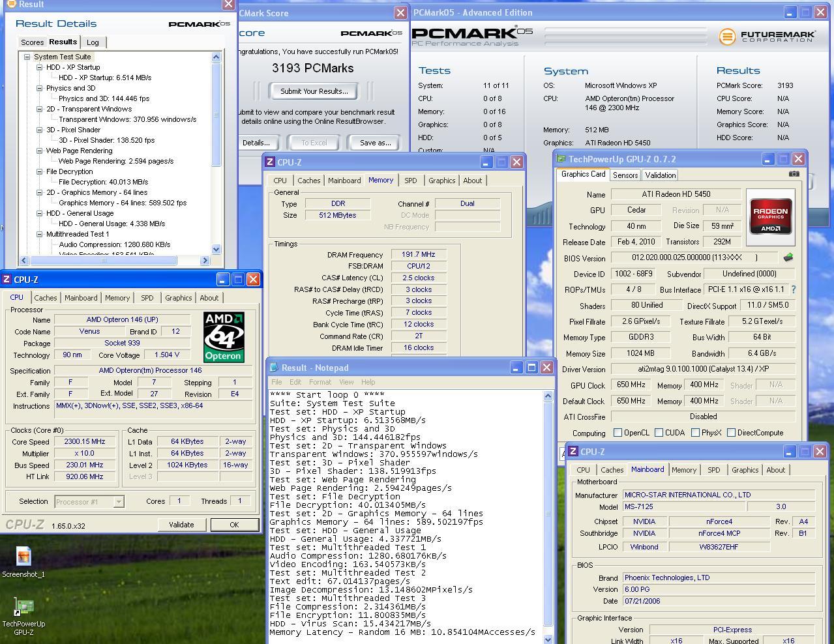Screen dimensions: 834x644
Task: Click GPU-Z screenshot camera icon
Action: pos(794,174)
